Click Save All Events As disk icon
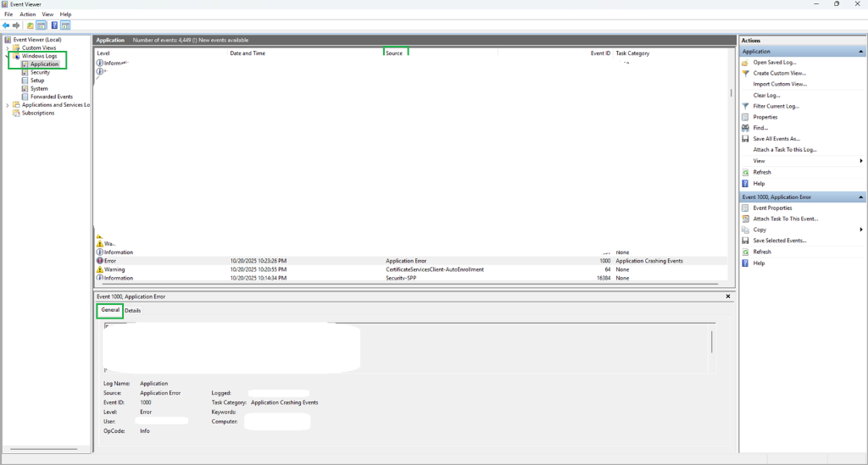 pyautogui.click(x=745, y=139)
